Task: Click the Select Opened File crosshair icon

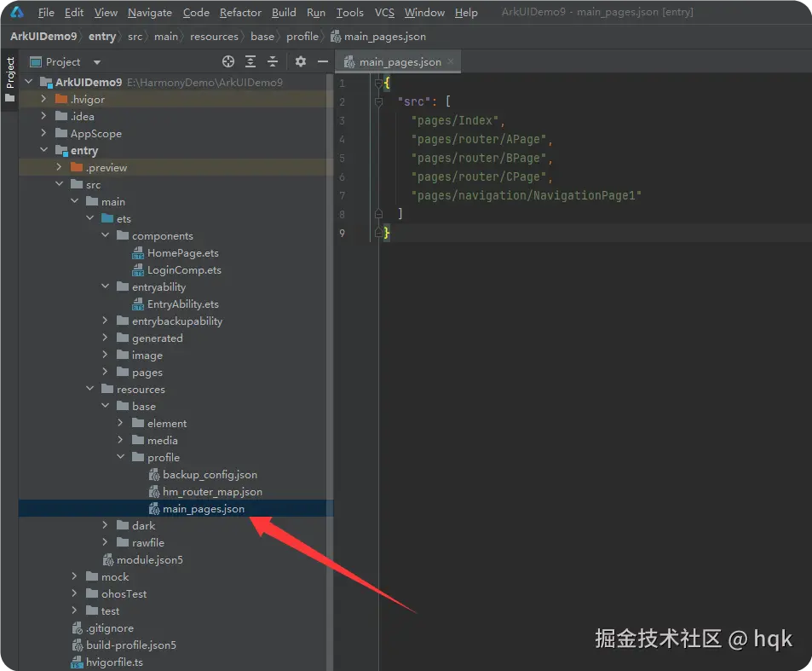Action: tap(227, 61)
